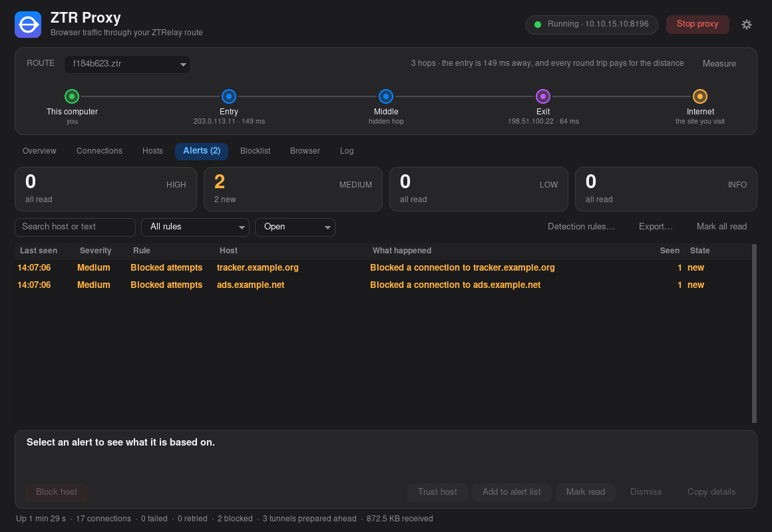The height and width of the screenshot is (532, 772).
Task: Click the HIGH severity card
Action: [106, 190]
